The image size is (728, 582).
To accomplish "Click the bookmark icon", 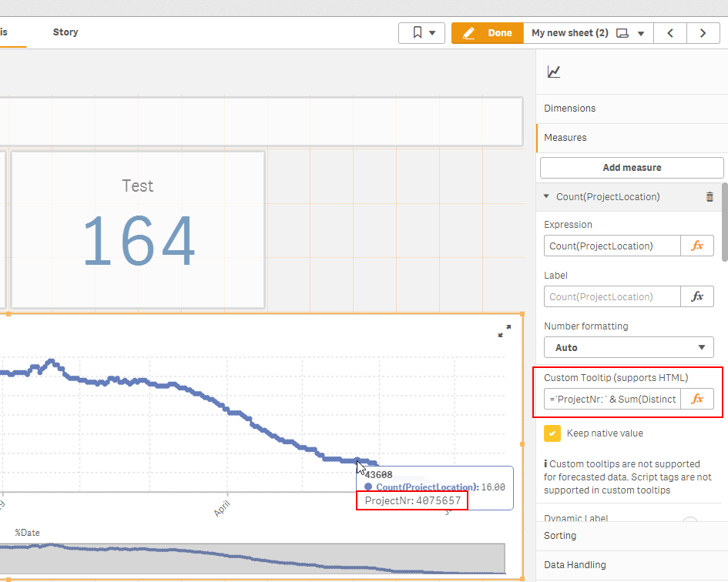I will pos(417,32).
